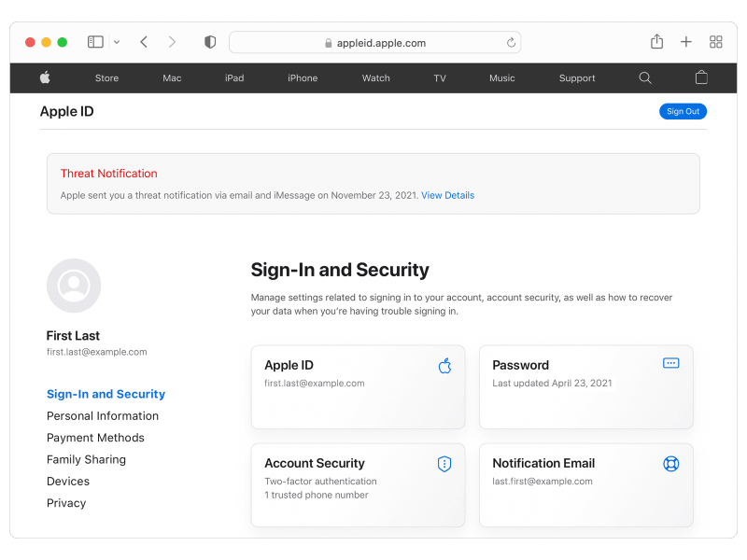Click the 'First Last' account name
Screen dimensions: 747x560
pos(73,336)
